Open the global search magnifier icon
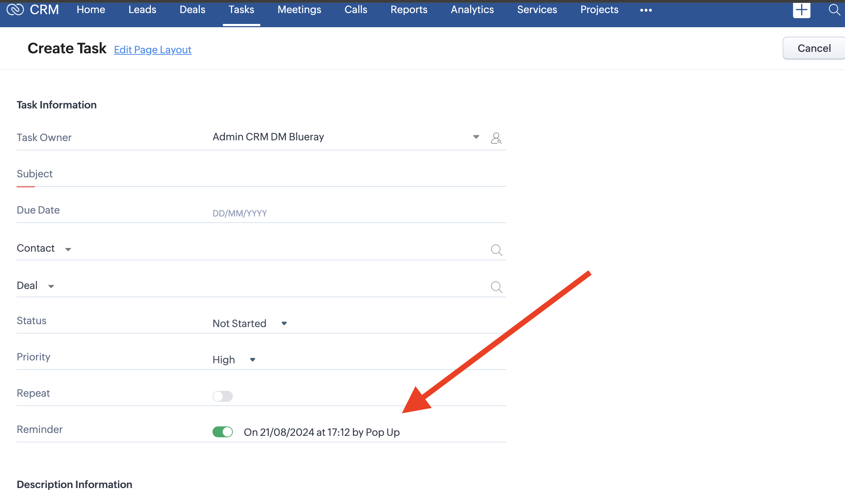 [x=834, y=10]
